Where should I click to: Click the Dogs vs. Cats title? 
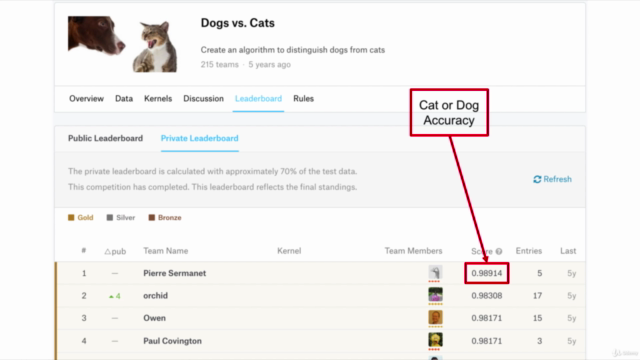click(x=238, y=23)
